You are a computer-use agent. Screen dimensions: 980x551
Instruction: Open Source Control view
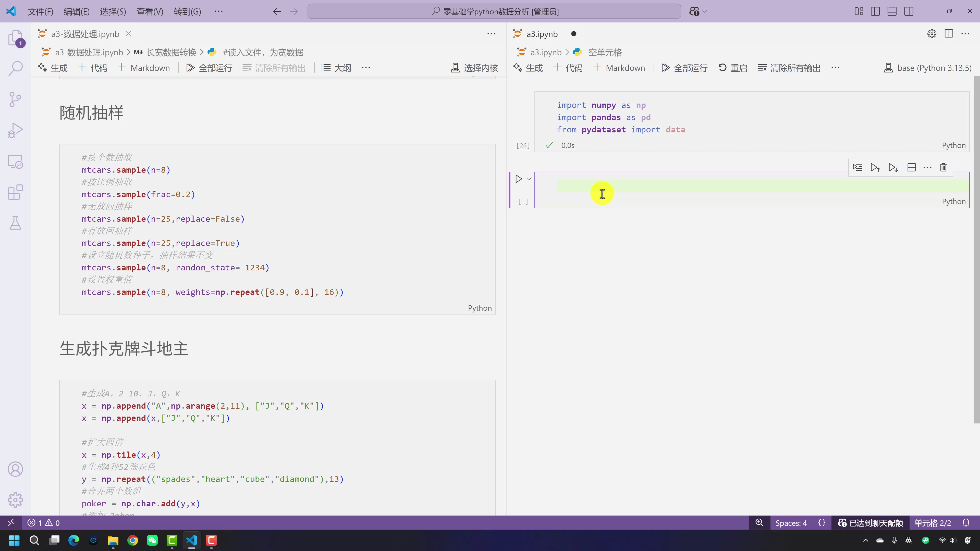pyautogui.click(x=16, y=99)
